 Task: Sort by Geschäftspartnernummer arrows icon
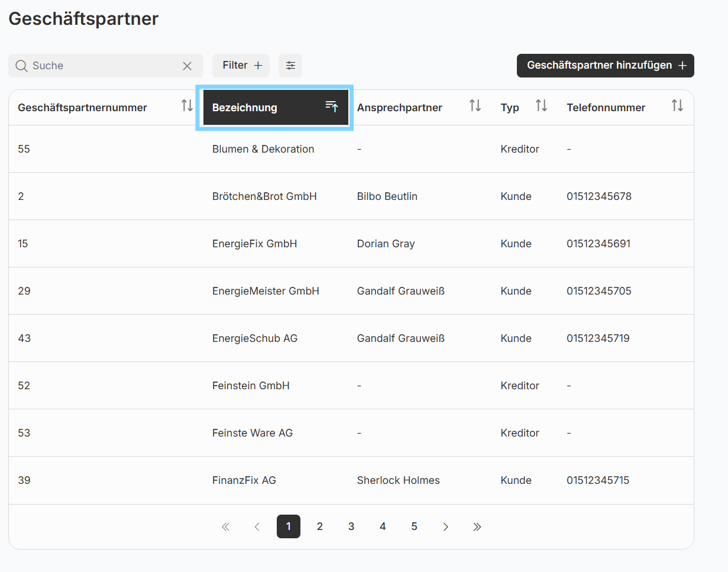[187, 106]
